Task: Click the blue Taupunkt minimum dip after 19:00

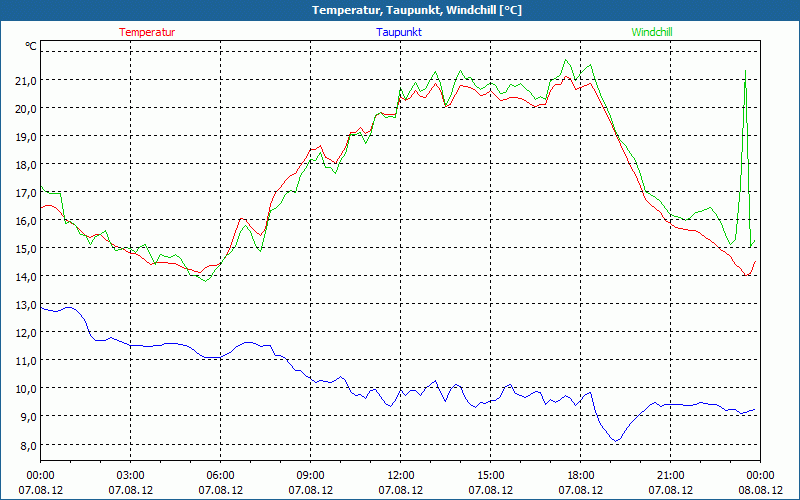Action: click(x=617, y=441)
